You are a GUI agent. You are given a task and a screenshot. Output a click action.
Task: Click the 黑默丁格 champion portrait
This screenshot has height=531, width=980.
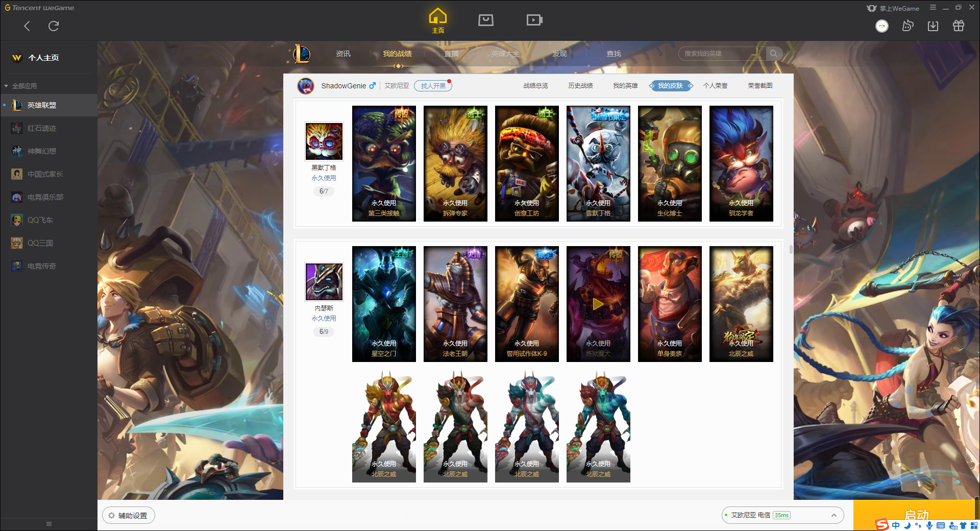point(324,141)
